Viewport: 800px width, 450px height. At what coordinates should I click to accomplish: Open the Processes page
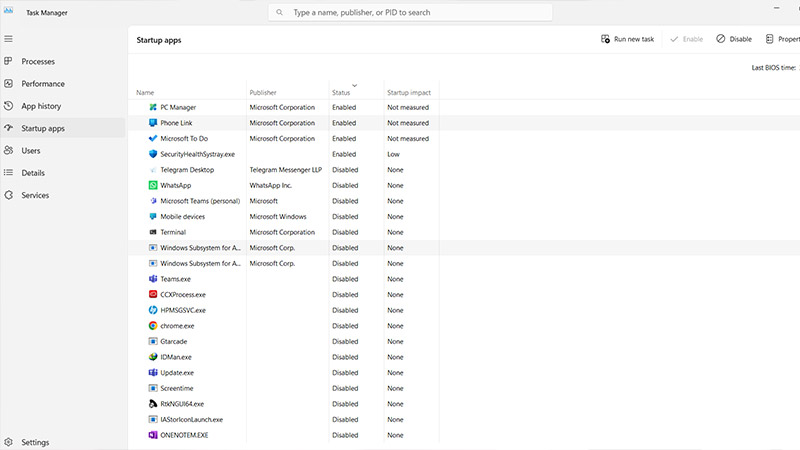pos(38,61)
